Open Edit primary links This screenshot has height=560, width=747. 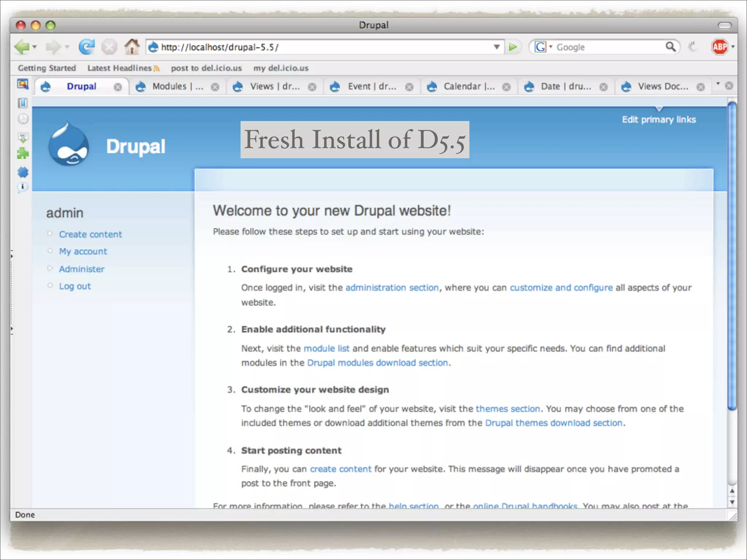pyautogui.click(x=659, y=120)
